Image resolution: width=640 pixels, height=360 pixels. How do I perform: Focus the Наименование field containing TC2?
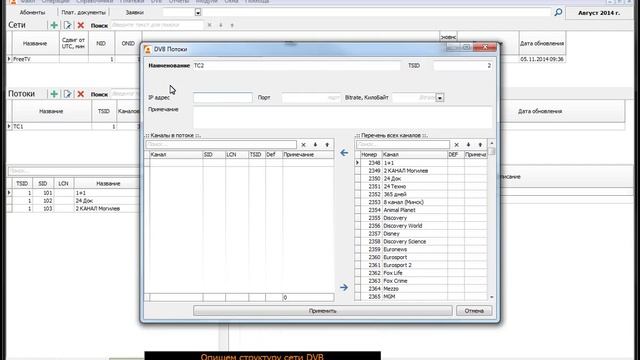point(296,66)
